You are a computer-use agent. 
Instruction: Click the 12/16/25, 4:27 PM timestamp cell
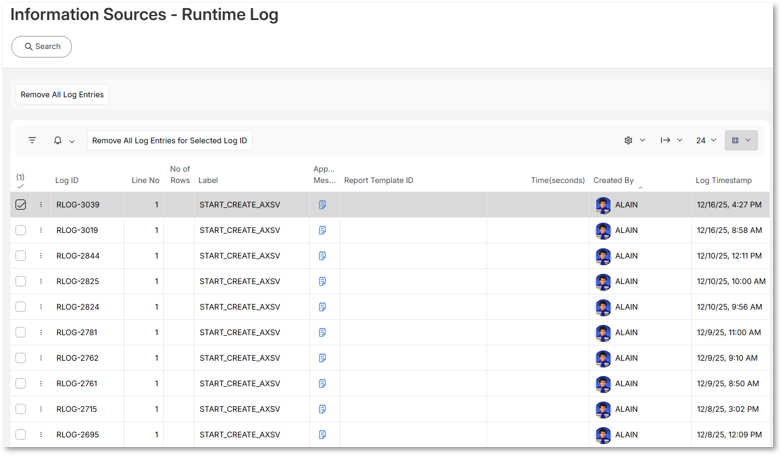point(729,205)
